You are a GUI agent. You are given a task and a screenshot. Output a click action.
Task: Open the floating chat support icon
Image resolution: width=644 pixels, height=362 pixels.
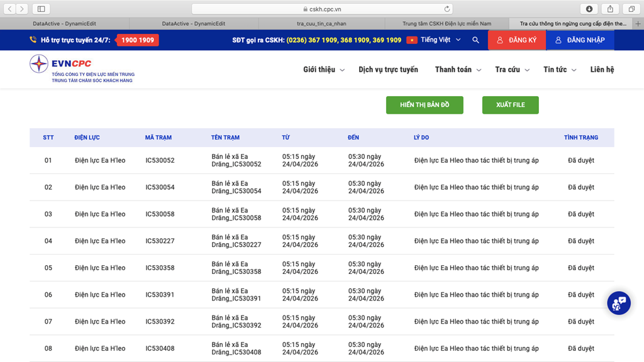(x=618, y=303)
